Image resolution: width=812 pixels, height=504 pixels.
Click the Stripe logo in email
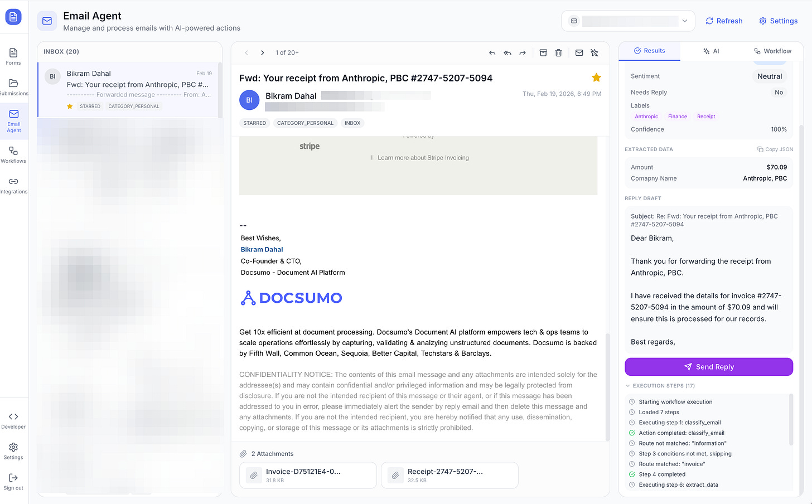click(310, 146)
